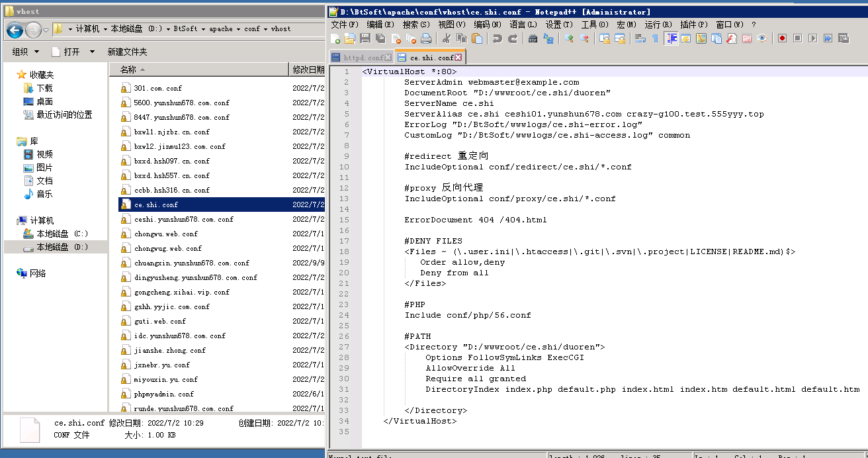
Task: Expand breadcrumb arrow after conf
Action: [265, 29]
